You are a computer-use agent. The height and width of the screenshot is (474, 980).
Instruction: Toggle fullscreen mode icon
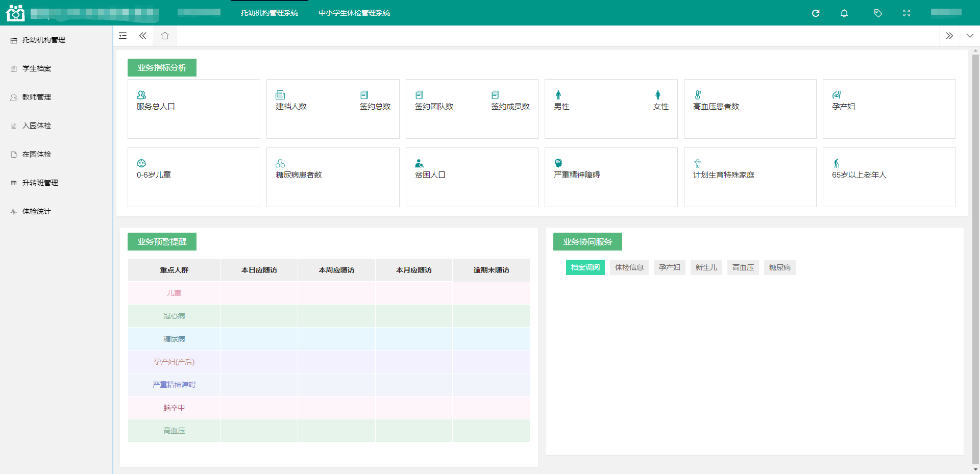[906, 13]
